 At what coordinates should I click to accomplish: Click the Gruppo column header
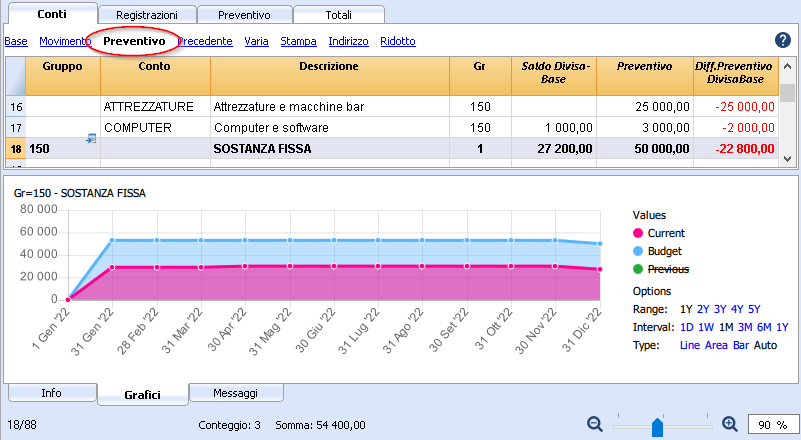[63, 76]
